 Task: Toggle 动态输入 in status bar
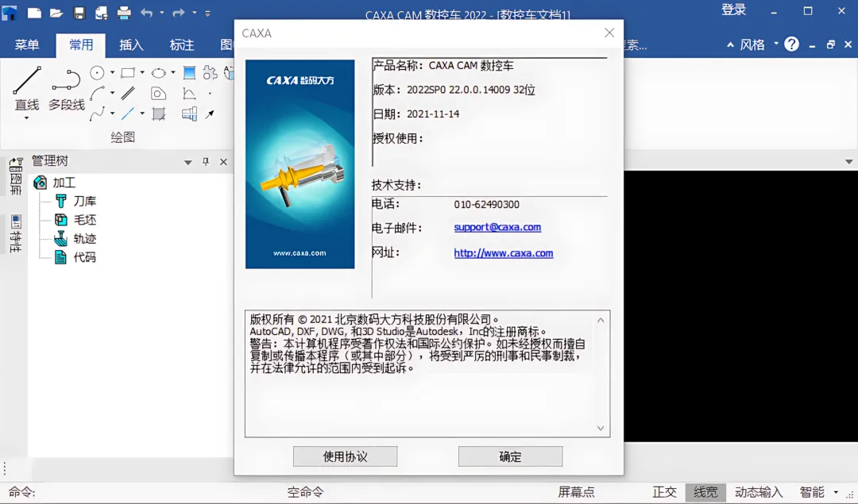[x=759, y=492]
